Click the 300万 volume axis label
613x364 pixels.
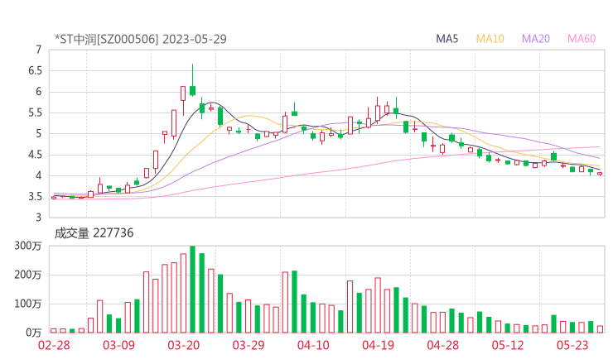(28, 246)
